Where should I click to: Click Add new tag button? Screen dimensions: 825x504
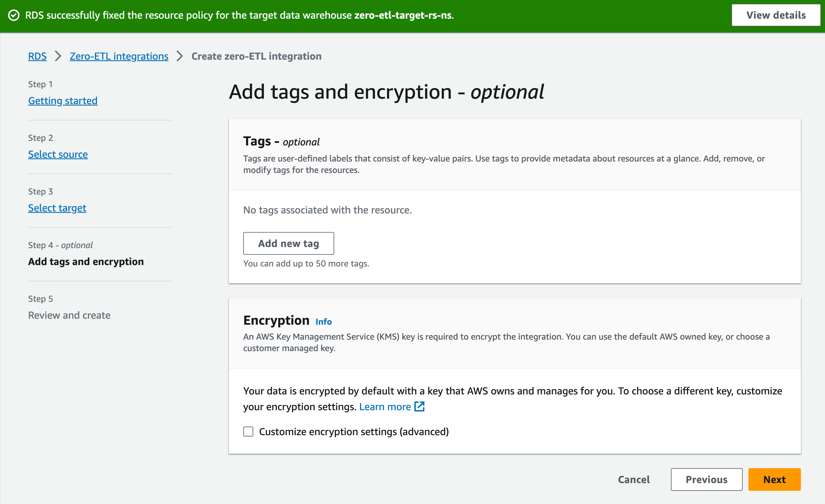click(288, 244)
